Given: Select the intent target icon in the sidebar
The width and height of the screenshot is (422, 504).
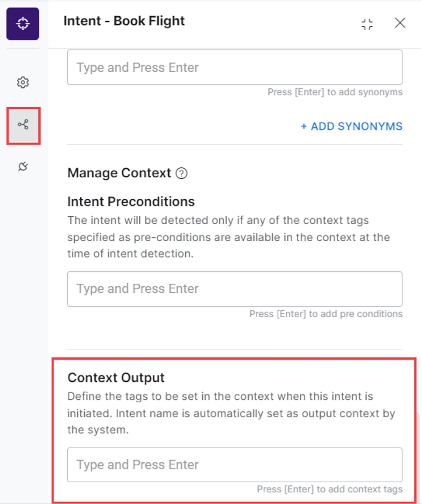Looking at the screenshot, I should (22, 24).
